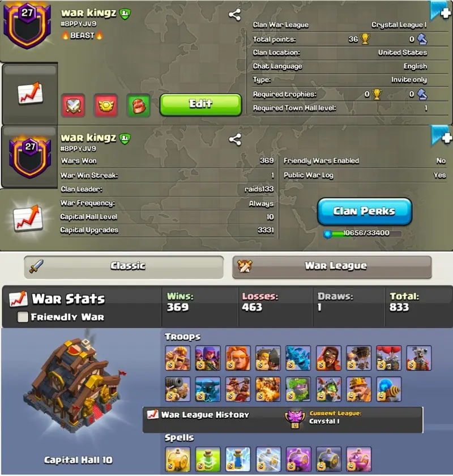
Task: Expand the War League History bar
Action: [x=283, y=420]
